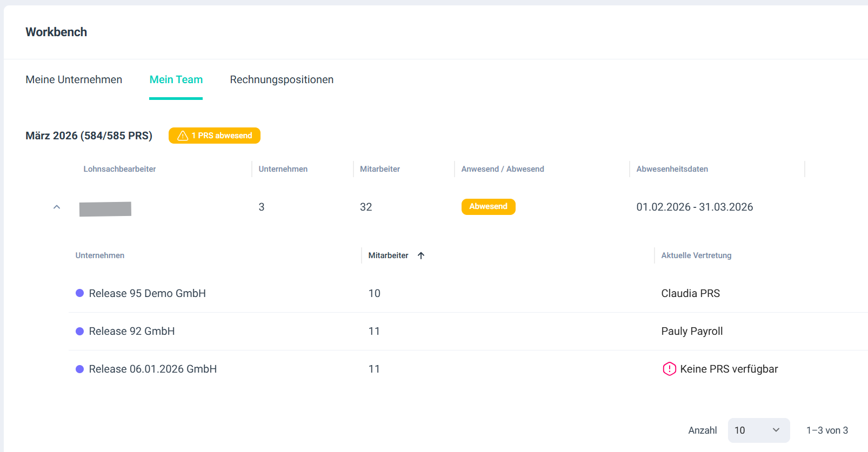Click the warning triangle in PRS abwesend badge
Viewport: 868px width, 452px height.
click(x=183, y=136)
